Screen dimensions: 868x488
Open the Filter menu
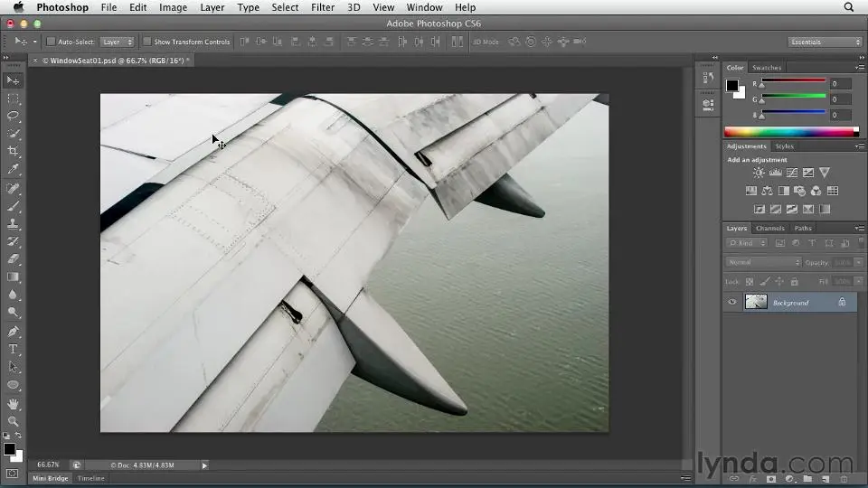[x=323, y=7]
